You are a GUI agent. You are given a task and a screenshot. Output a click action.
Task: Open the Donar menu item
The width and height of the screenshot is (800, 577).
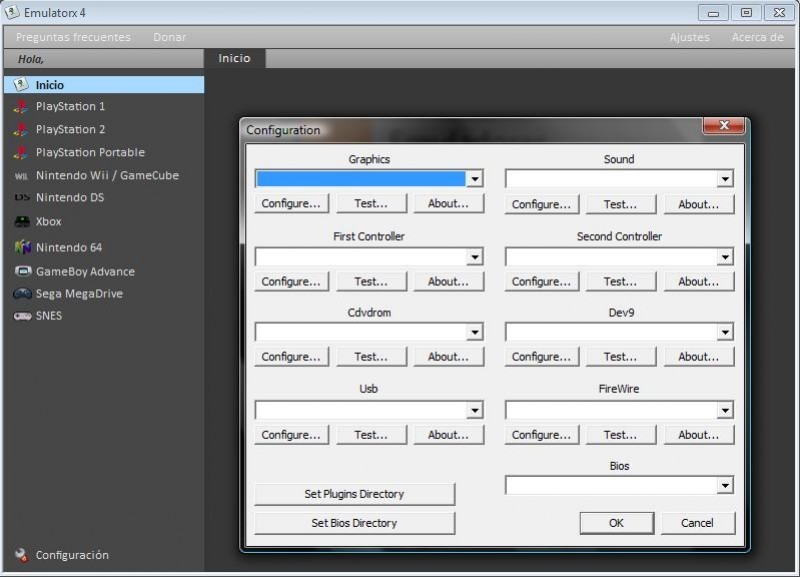pyautogui.click(x=169, y=37)
